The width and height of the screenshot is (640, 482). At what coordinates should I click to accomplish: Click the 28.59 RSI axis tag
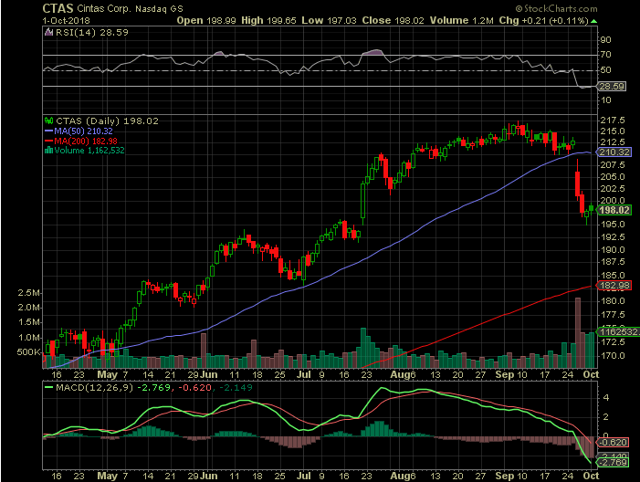(x=611, y=87)
